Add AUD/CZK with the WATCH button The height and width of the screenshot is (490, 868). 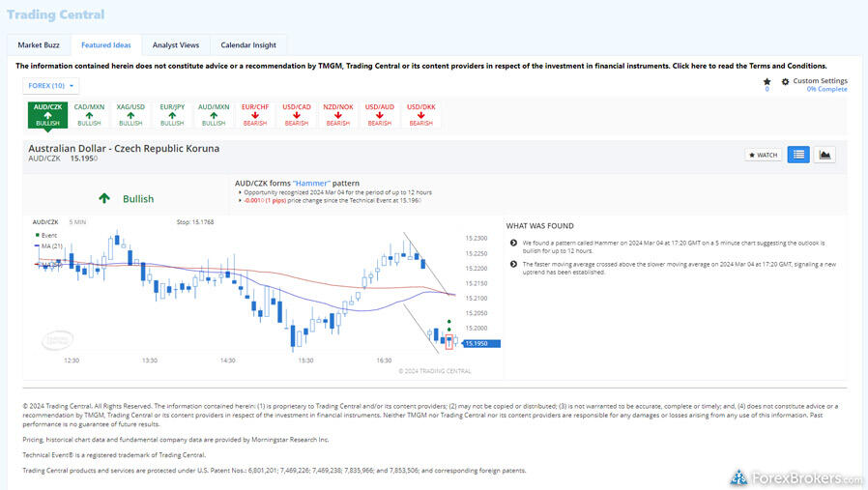[x=763, y=155]
